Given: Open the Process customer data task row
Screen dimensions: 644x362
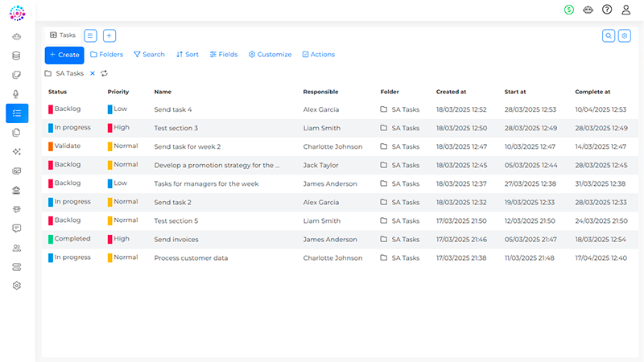Looking at the screenshot, I should 340,257.
